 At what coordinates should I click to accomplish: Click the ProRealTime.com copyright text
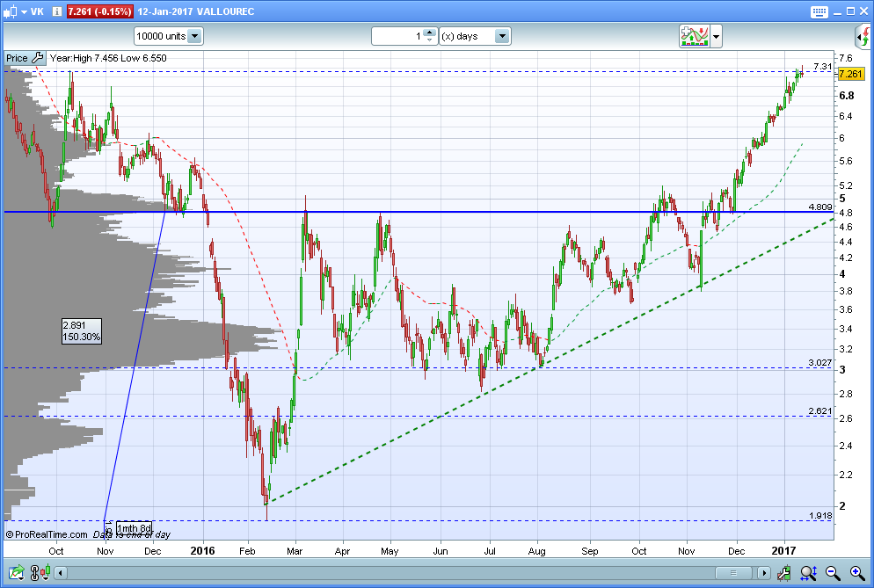47,534
